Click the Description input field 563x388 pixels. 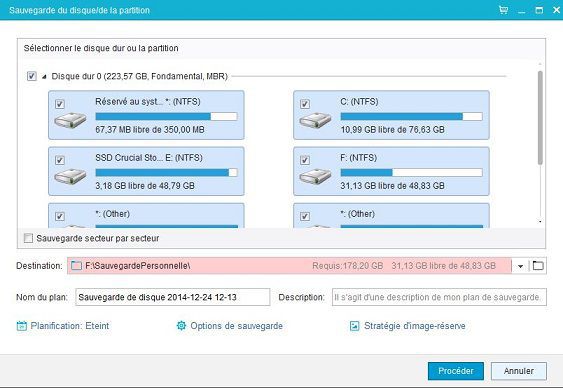[439, 297]
